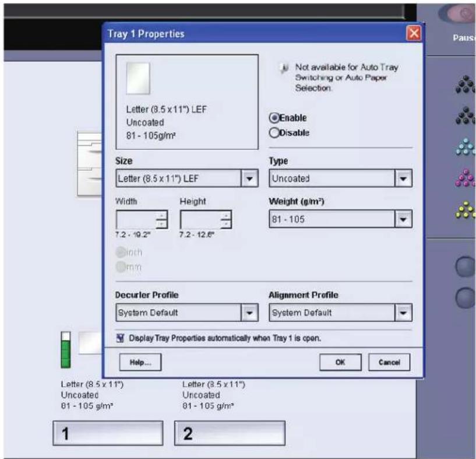Viewport: 476px width, 459px height.
Task: Click the Tray 1 button
Action: pyautogui.click(x=108, y=433)
